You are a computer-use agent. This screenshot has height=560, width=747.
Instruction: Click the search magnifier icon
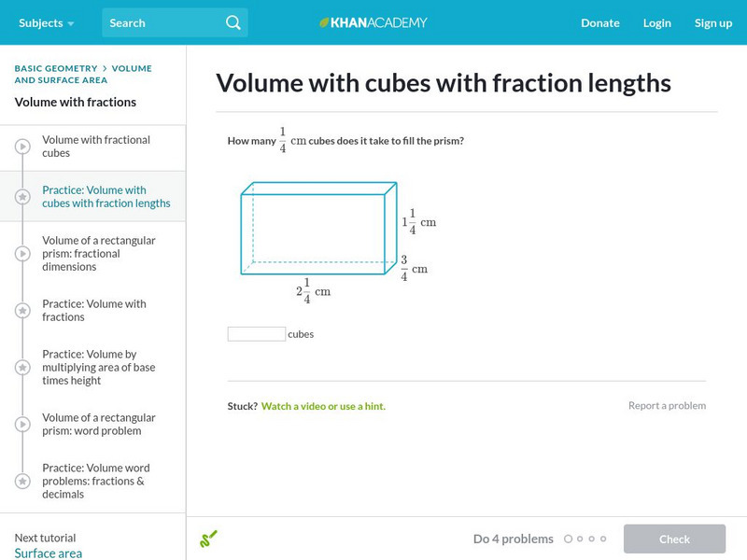click(233, 22)
